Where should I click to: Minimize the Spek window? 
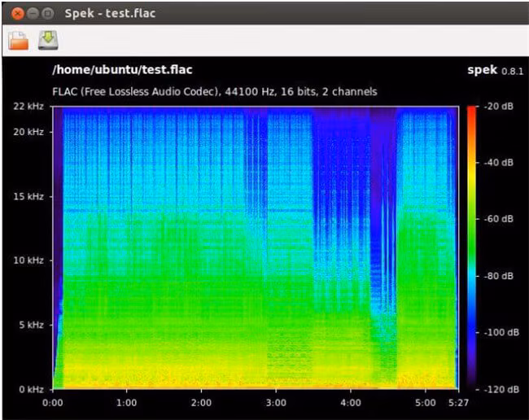[x=33, y=14]
